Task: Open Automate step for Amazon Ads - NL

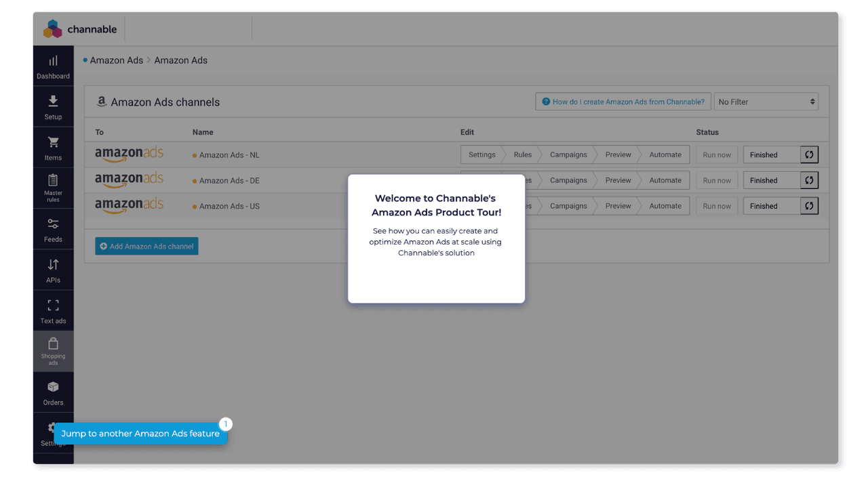Action: [665, 154]
